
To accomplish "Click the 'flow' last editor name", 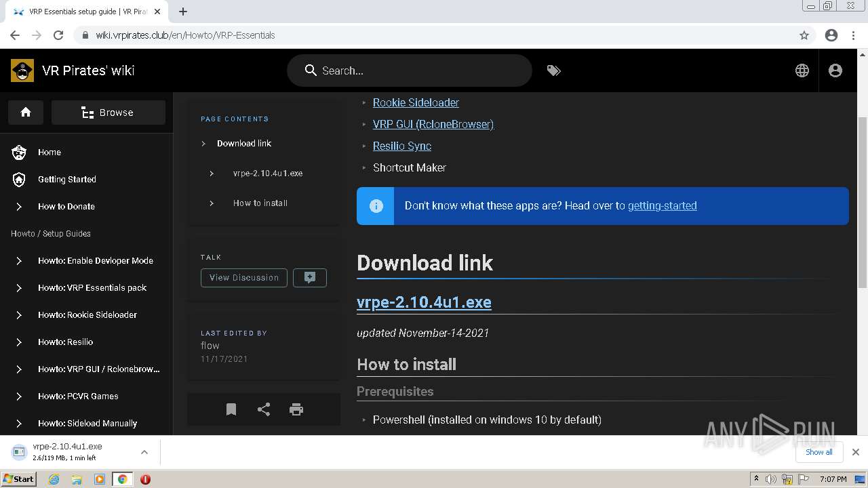I will 210,346.
